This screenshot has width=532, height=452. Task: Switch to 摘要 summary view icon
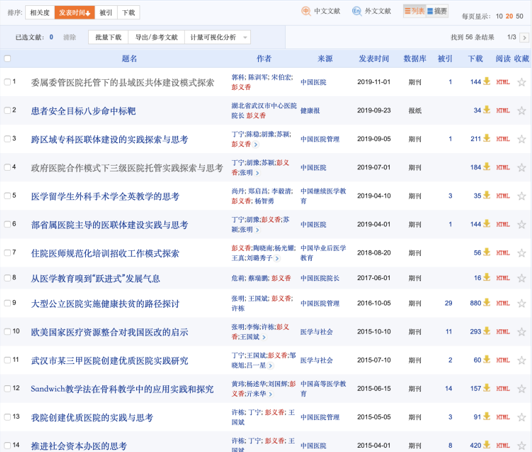[437, 11]
